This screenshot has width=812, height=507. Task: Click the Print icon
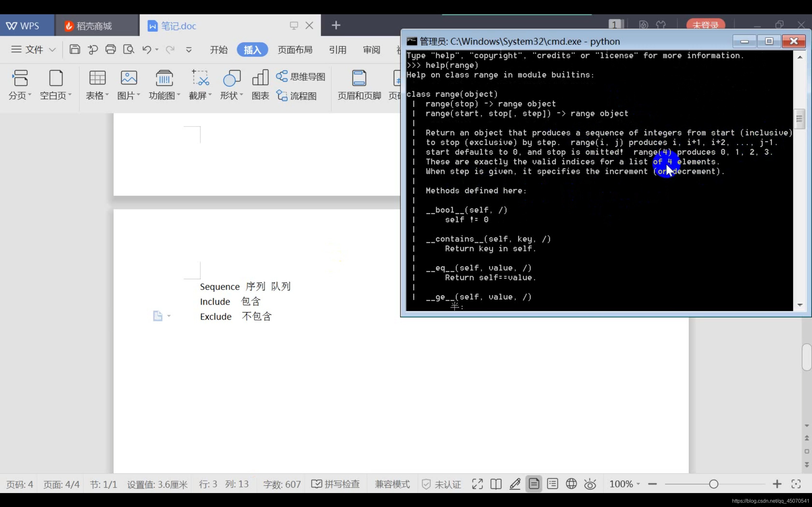point(110,50)
